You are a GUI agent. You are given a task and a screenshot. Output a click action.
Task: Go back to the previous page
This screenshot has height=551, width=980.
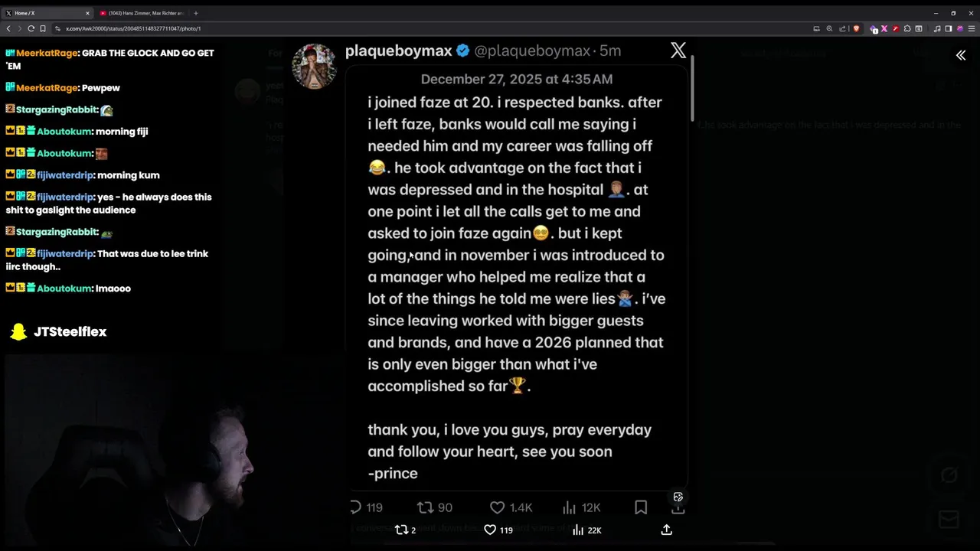[x=8, y=28]
